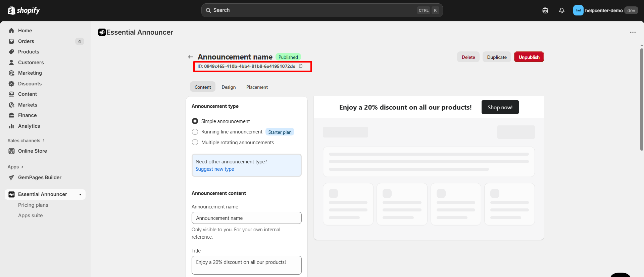The width and height of the screenshot is (644, 277).
Task: Select Running line announcement option
Action: click(x=195, y=132)
